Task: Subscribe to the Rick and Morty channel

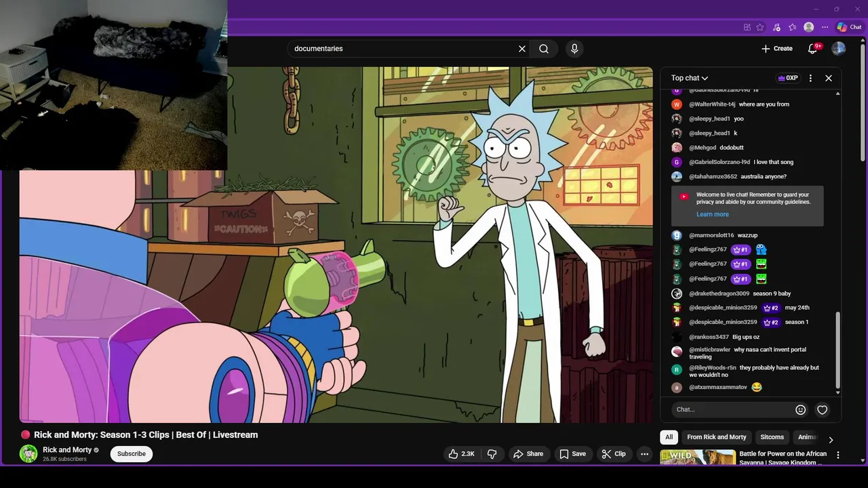Action: pos(132,454)
